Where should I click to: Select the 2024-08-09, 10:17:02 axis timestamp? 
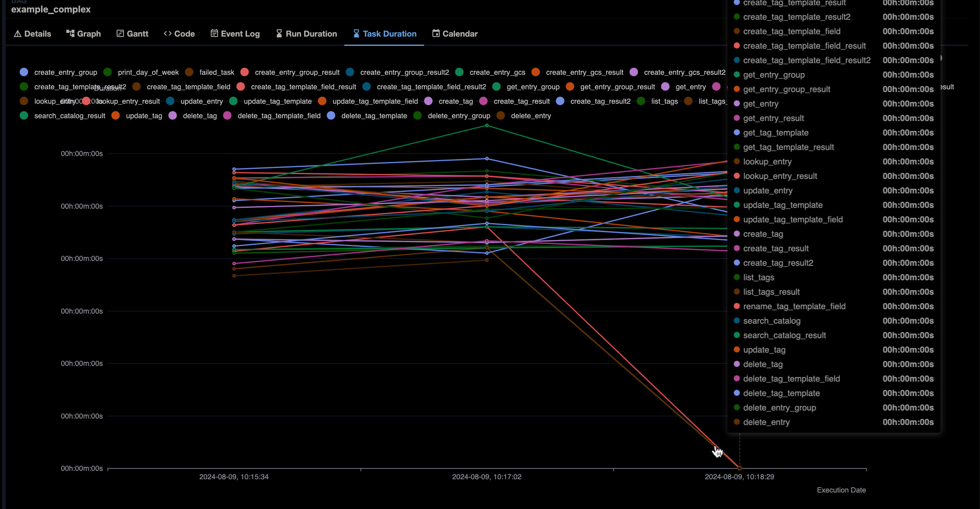tap(487, 477)
